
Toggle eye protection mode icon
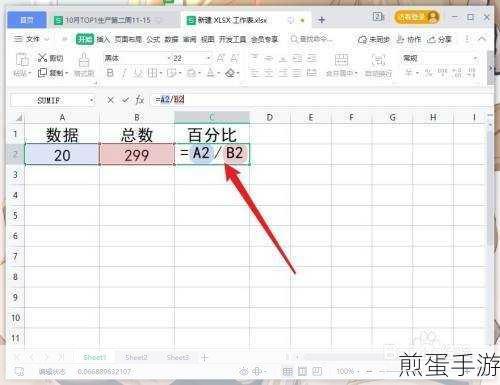pyautogui.click(x=244, y=371)
